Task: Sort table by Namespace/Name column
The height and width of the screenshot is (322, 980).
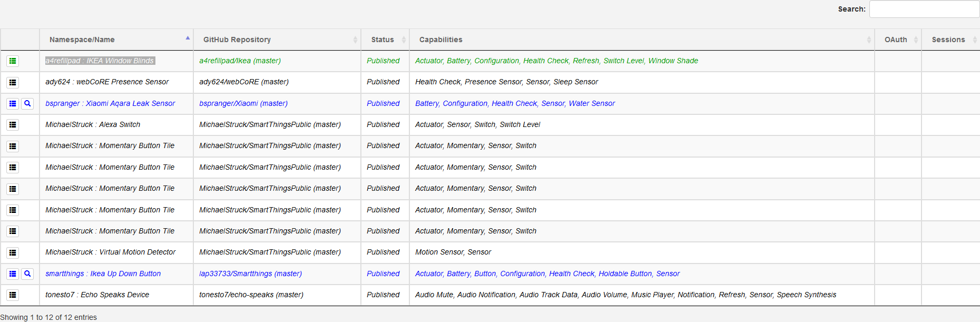Action: 82,40
